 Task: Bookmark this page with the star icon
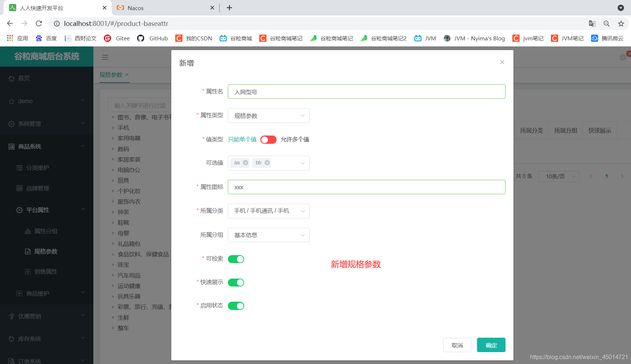[x=621, y=23]
